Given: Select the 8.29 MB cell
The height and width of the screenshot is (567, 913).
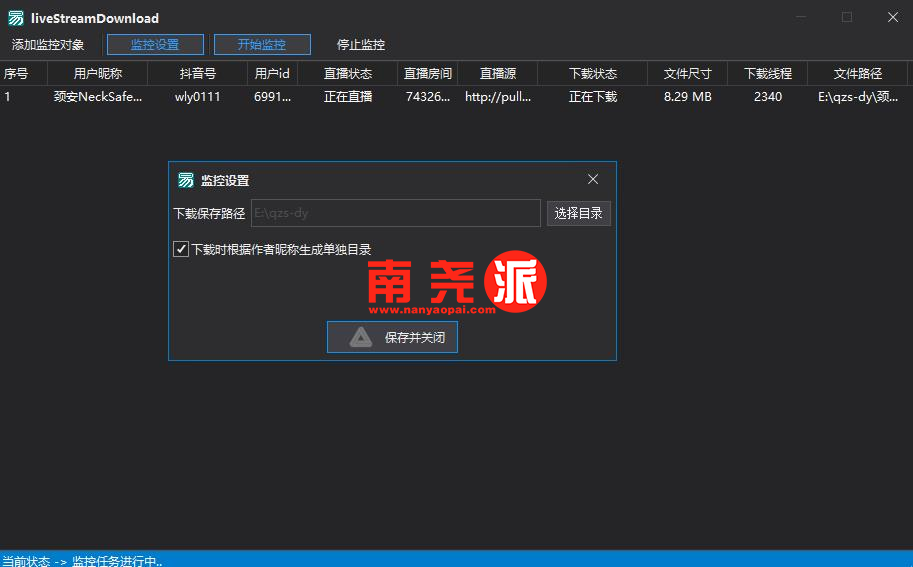Looking at the screenshot, I should coord(688,97).
